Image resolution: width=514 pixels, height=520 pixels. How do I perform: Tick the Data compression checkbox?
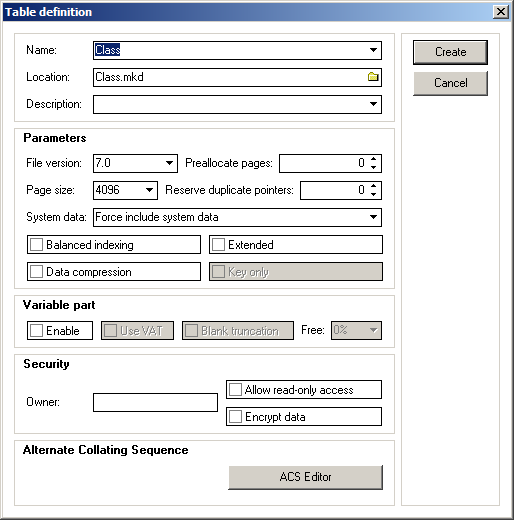click(36, 272)
